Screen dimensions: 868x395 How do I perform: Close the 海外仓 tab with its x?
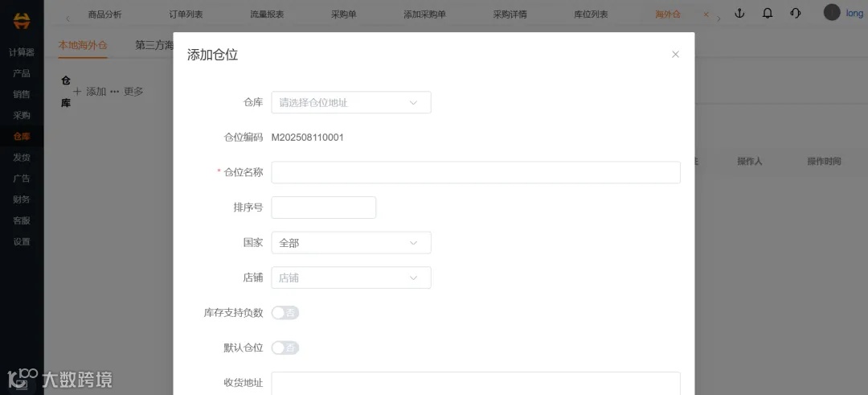(706, 14)
